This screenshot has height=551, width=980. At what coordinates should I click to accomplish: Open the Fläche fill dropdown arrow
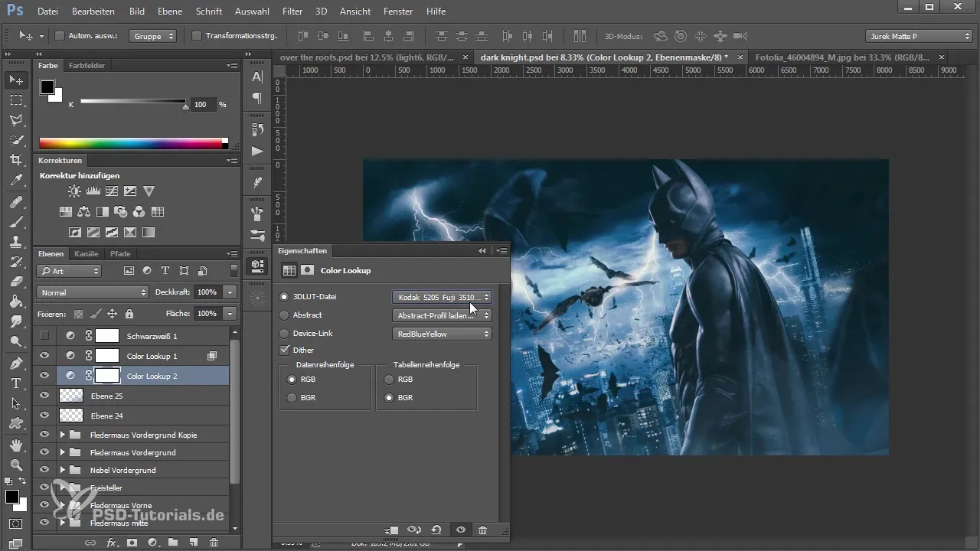(230, 313)
